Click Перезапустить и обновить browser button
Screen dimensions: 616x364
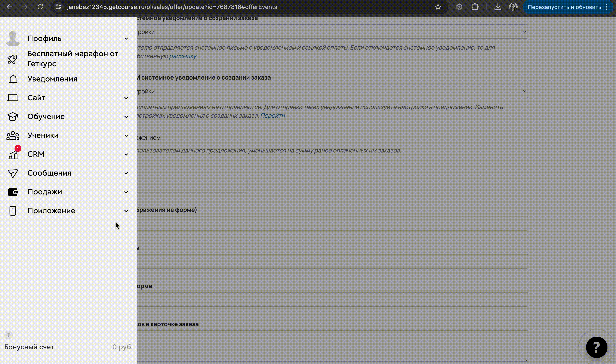point(564,7)
